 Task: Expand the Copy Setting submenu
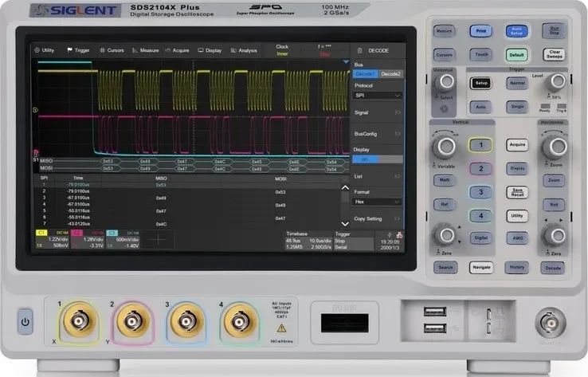pyautogui.click(x=377, y=218)
